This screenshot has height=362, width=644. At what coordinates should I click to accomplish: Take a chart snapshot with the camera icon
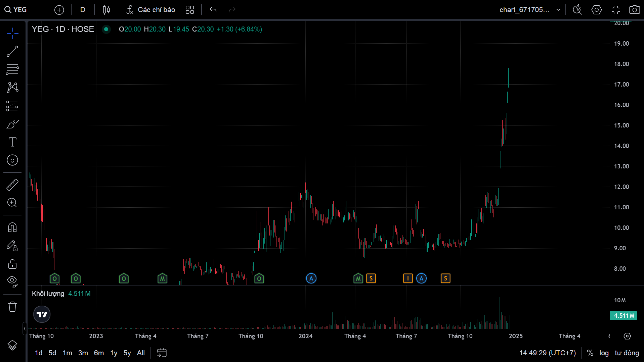pos(634,10)
